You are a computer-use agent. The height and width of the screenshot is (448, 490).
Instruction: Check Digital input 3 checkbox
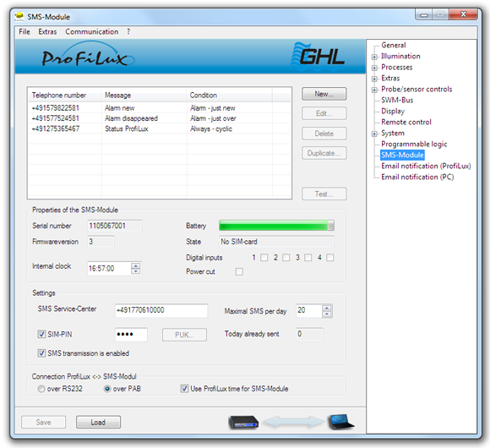coord(308,257)
